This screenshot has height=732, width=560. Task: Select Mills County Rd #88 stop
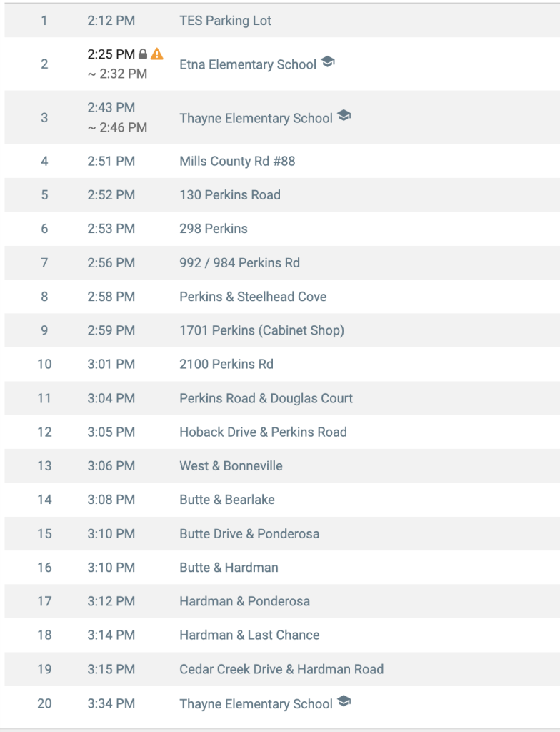[x=282, y=161]
